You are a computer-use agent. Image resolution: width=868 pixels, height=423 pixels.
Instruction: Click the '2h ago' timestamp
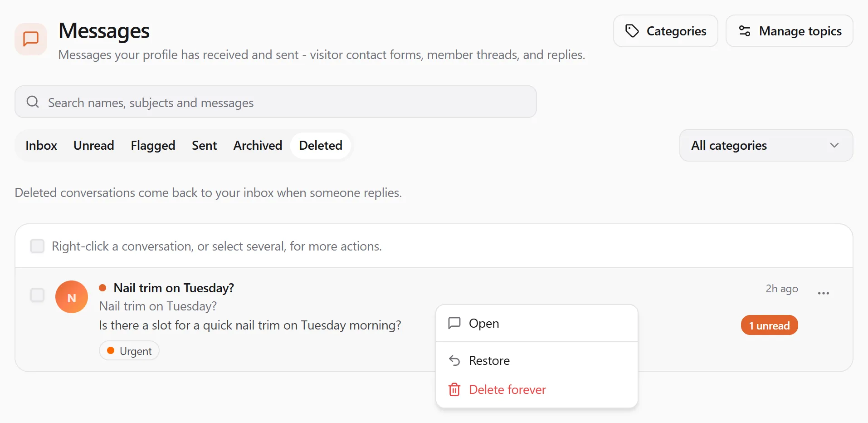point(782,289)
